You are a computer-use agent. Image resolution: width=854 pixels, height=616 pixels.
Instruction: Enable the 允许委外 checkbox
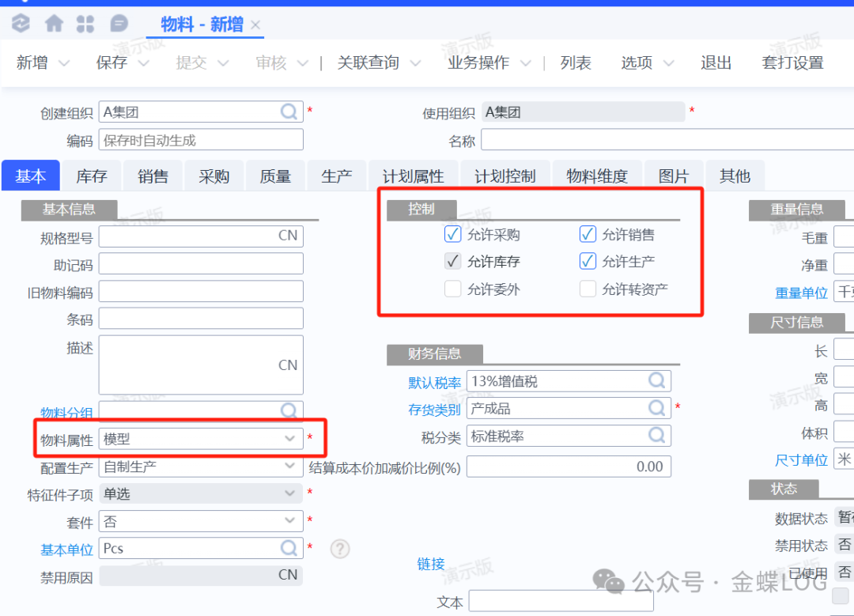tap(452, 289)
